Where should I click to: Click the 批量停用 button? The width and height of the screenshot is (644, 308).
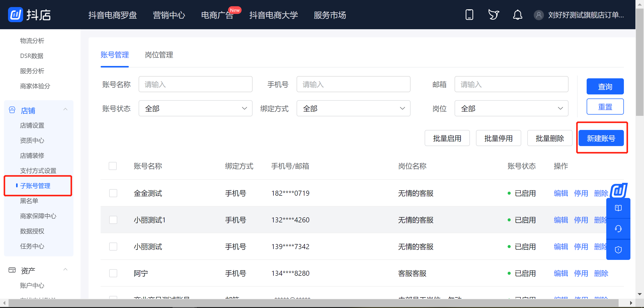[x=498, y=138]
